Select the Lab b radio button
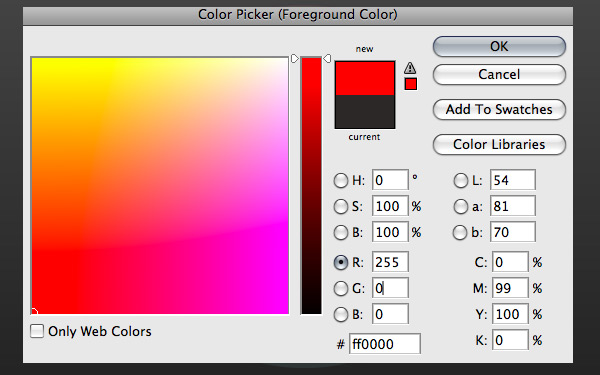The width and height of the screenshot is (600, 375). pyautogui.click(x=460, y=232)
